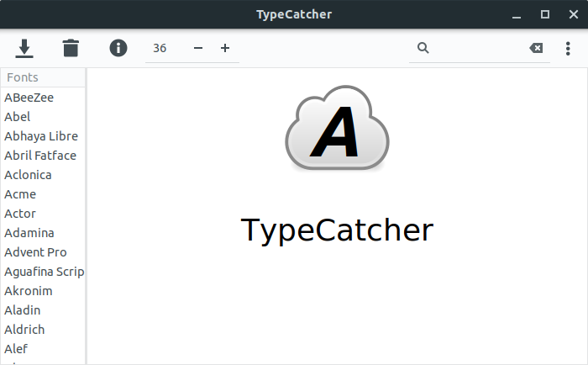The height and width of the screenshot is (365, 588).
Task: Clear the search with the backspace icon
Action: tap(536, 48)
